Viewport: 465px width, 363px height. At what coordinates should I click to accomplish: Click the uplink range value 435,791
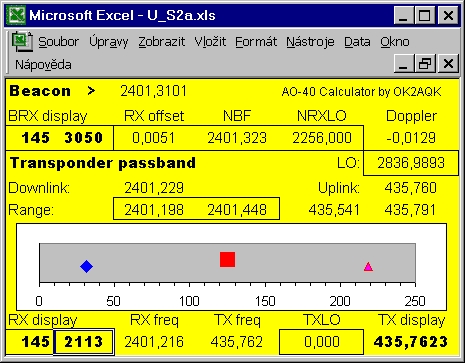(410, 210)
